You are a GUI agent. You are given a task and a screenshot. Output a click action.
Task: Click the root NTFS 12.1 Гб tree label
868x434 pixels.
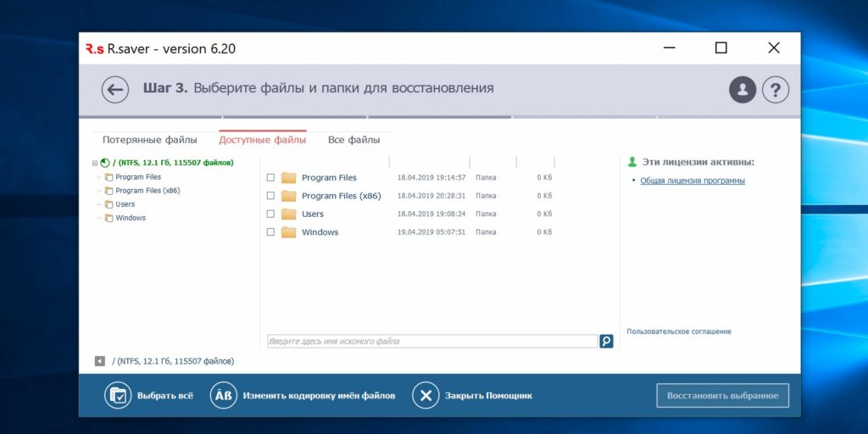[173, 163]
